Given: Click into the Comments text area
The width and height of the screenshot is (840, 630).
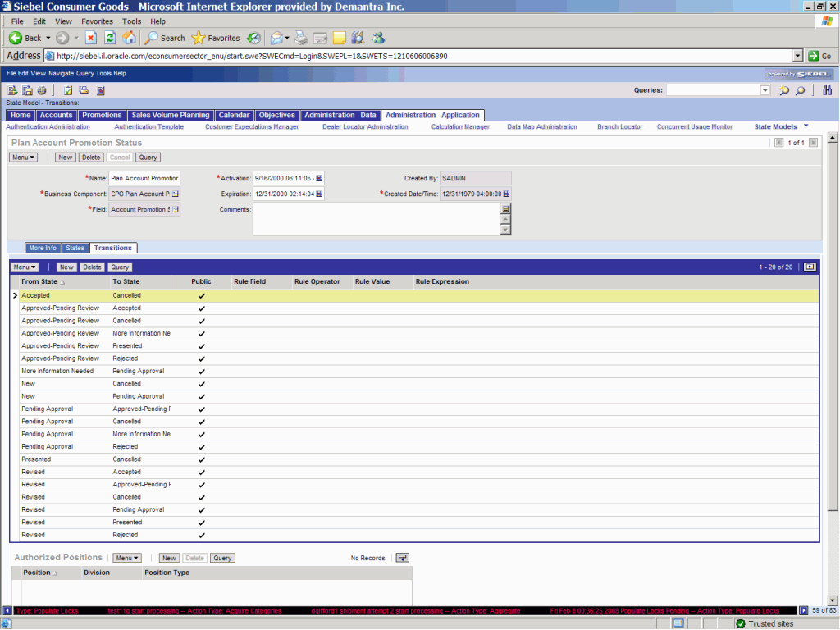Looking at the screenshot, I should (377, 219).
